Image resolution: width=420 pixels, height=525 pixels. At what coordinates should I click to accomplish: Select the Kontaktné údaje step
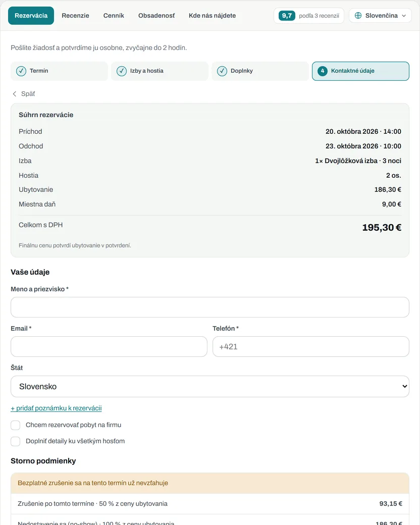click(x=361, y=71)
